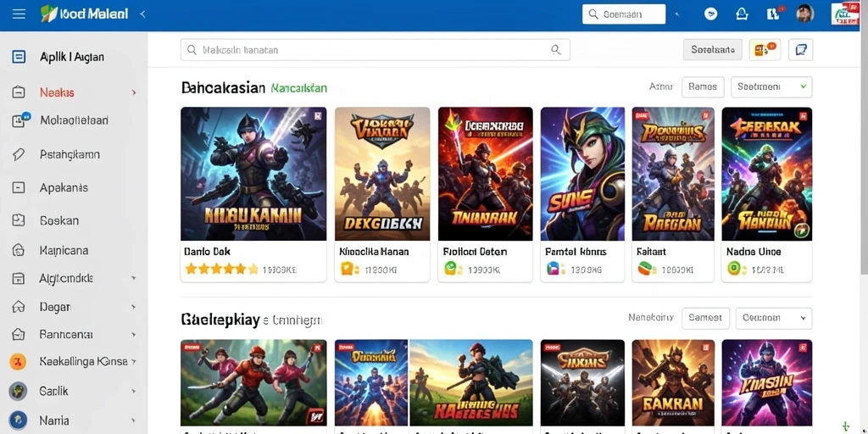
Task: Focus the top bar Goemaan search box
Action: pos(624,14)
